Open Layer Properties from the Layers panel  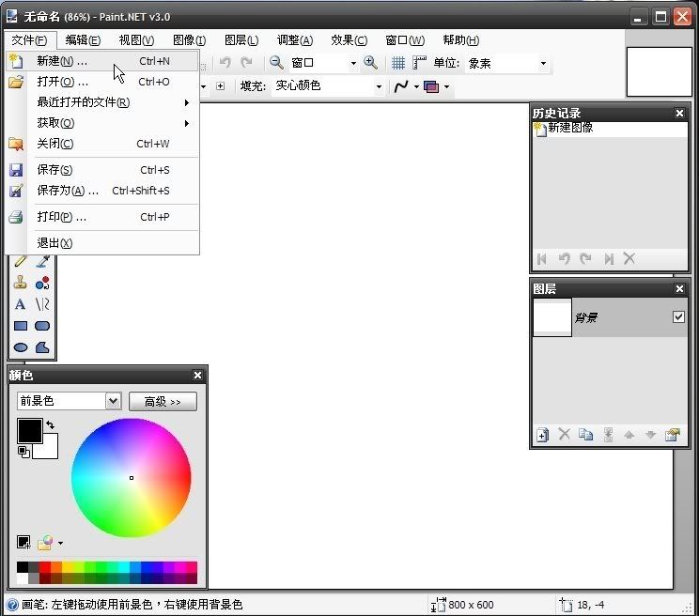[673, 435]
